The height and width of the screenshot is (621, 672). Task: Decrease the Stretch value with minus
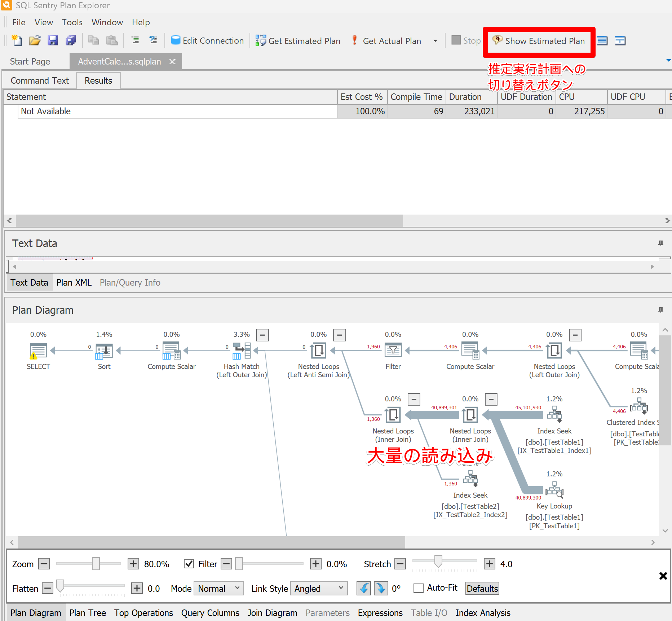[400, 564]
